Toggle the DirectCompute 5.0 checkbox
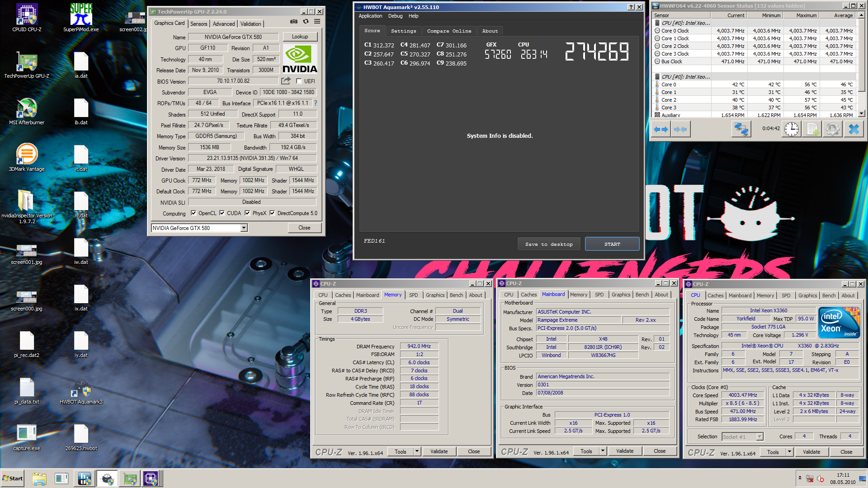The width and height of the screenshot is (868, 488). [272, 213]
